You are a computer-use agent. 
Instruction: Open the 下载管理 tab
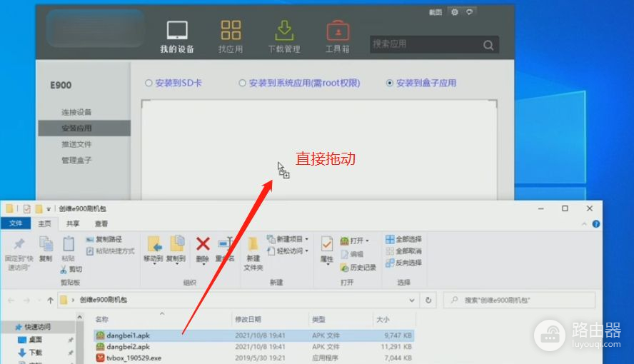[284, 37]
